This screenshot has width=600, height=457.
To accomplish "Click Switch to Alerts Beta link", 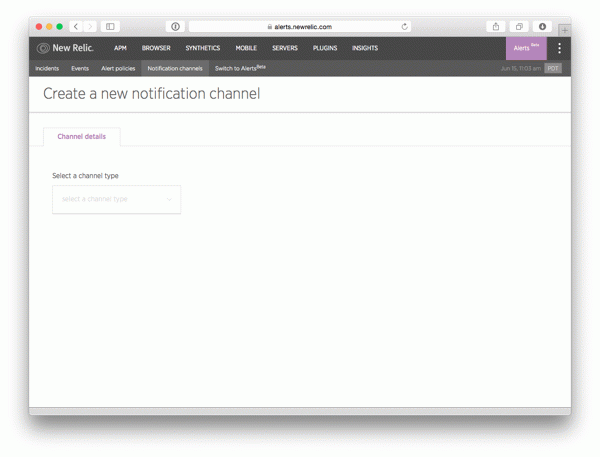I will tap(240, 68).
